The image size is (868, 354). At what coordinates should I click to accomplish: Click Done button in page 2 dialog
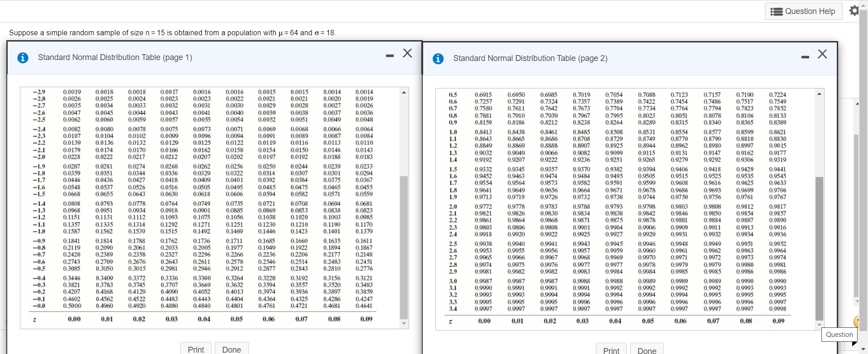[647, 350]
